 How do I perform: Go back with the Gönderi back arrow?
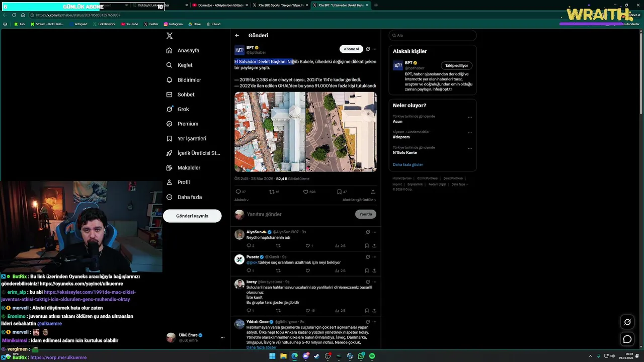237,35
